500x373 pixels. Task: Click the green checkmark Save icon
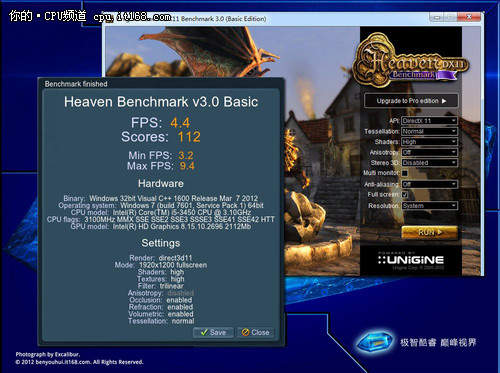[204, 332]
